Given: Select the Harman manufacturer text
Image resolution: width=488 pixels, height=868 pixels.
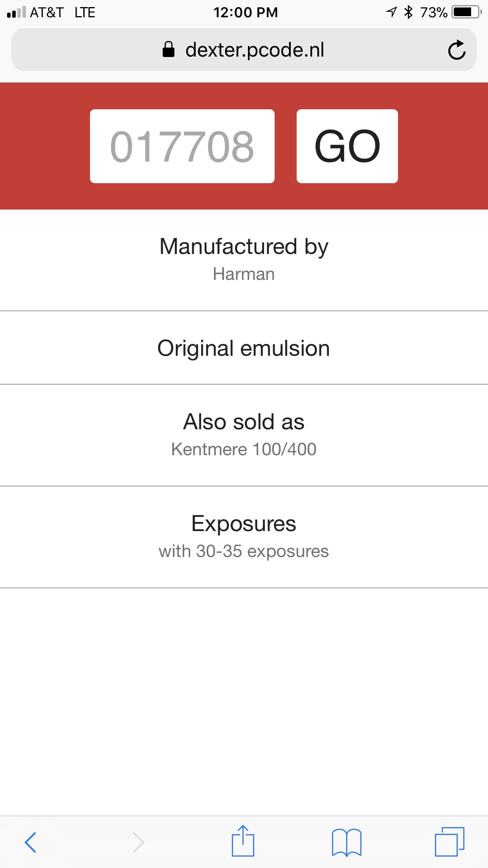Looking at the screenshot, I should point(244,274).
